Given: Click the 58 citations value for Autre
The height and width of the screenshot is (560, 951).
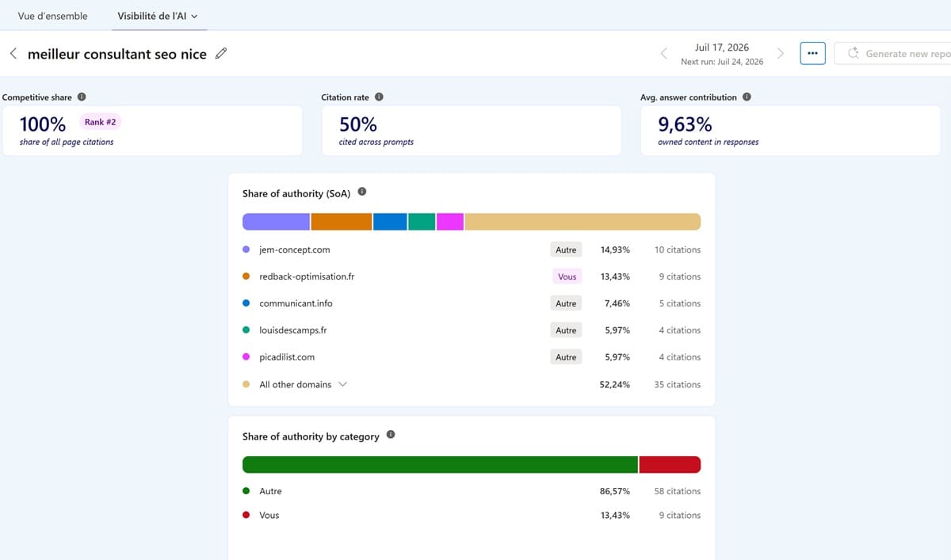Looking at the screenshot, I should pos(678,491).
